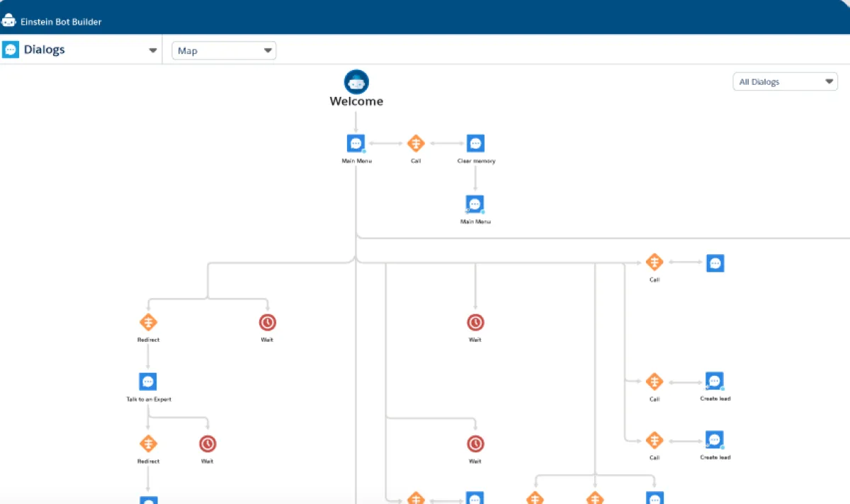Click the Talk to an Expert label text
This screenshot has width=850, height=504.
tap(148, 399)
